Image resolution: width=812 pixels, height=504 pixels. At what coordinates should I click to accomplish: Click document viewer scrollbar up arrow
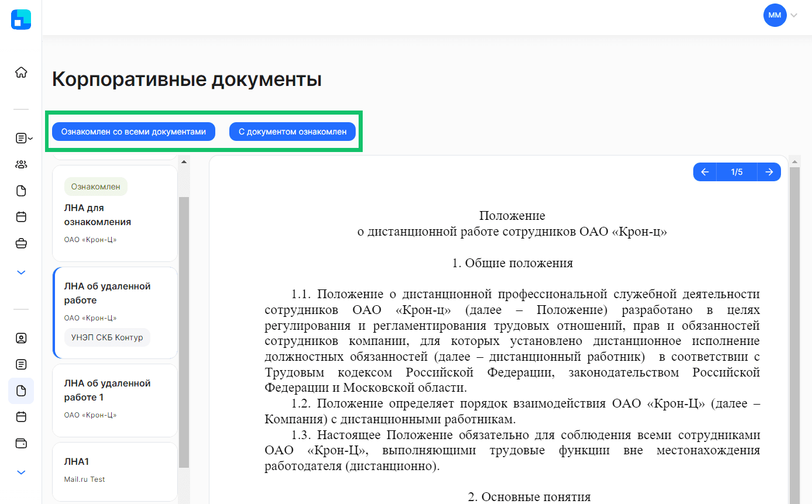(x=794, y=161)
